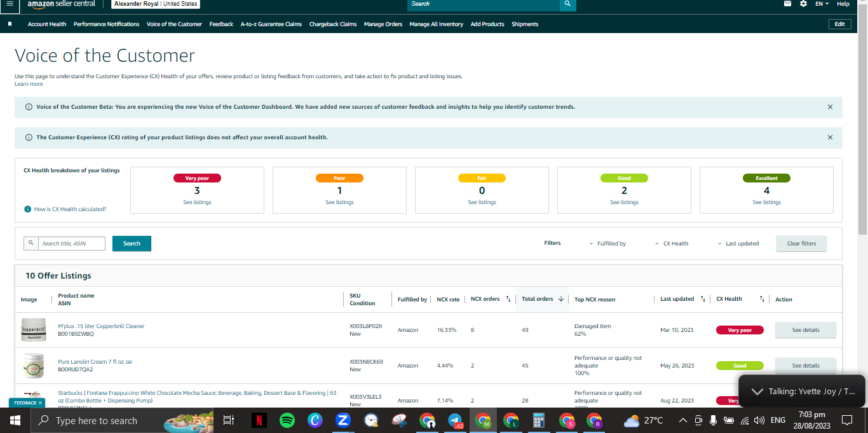Open Spotify from the taskbar
This screenshot has height=433, width=868.
click(287, 420)
